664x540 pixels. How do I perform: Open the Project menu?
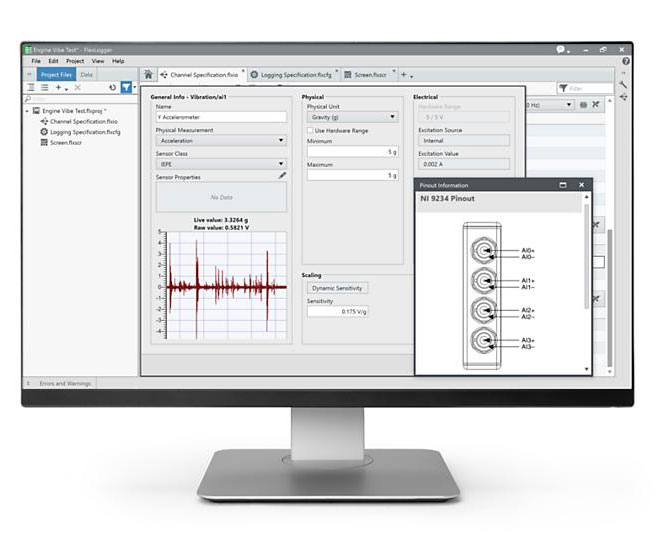[75, 61]
